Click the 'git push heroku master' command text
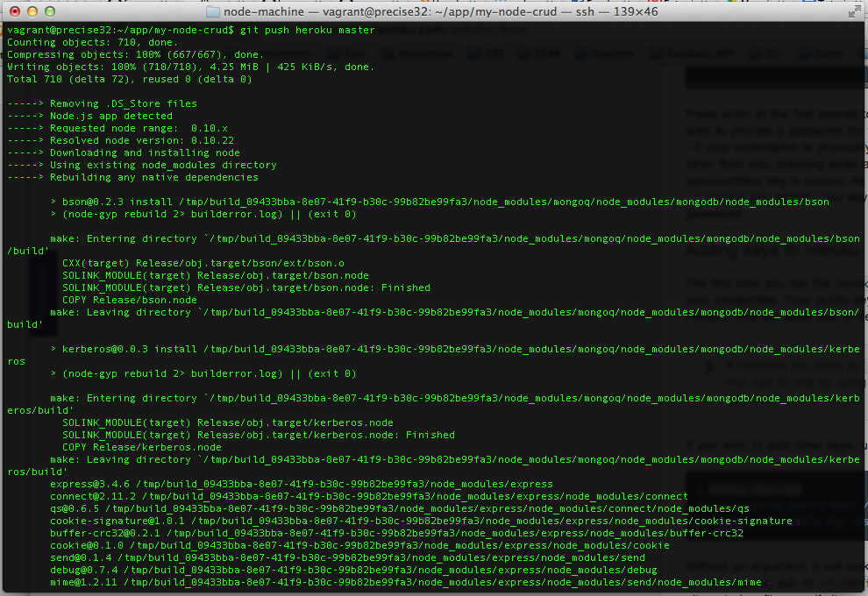The width and height of the screenshot is (868, 596). (x=307, y=30)
